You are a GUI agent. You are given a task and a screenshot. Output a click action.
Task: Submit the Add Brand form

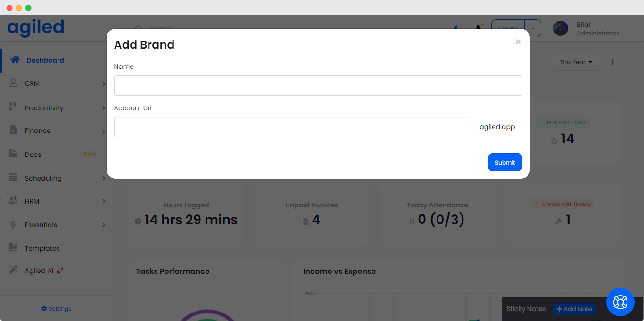[x=504, y=162]
